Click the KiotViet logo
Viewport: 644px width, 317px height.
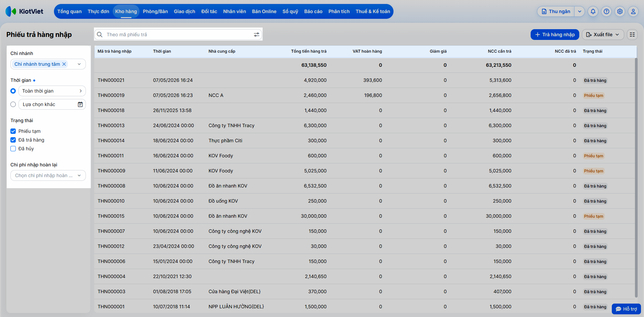(24, 11)
